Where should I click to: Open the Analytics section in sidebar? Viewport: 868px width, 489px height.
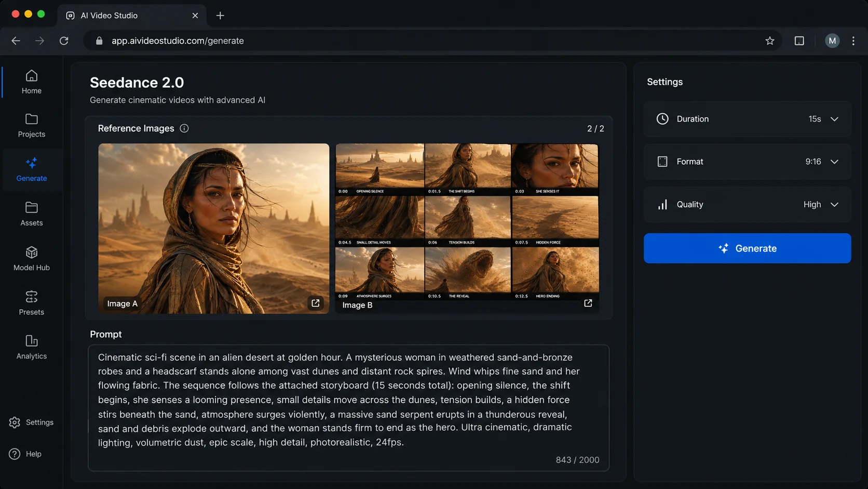pyautogui.click(x=31, y=348)
